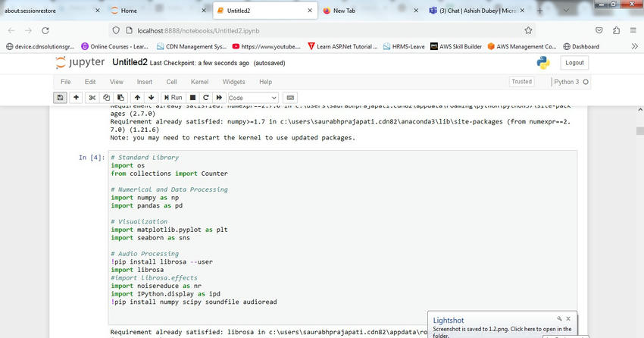Save the notebook with the floppy disk icon
The width and height of the screenshot is (644, 338).
point(60,98)
